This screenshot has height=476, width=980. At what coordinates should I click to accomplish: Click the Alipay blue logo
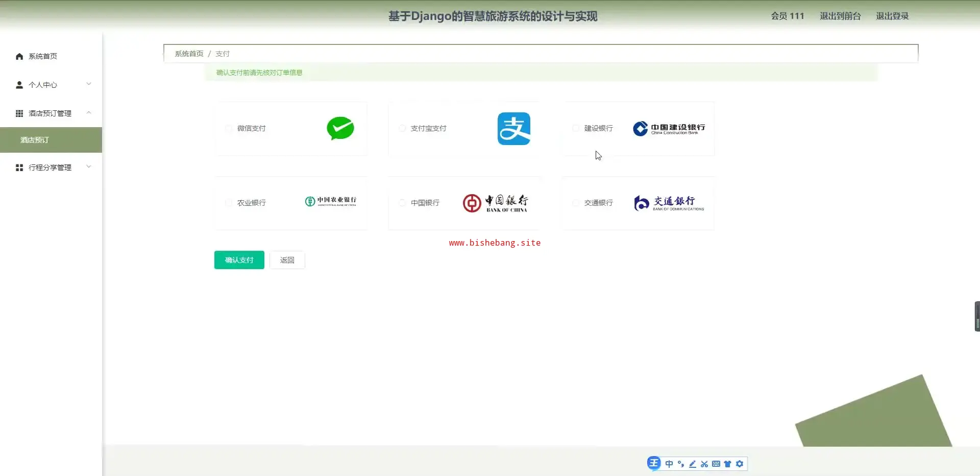coord(514,129)
